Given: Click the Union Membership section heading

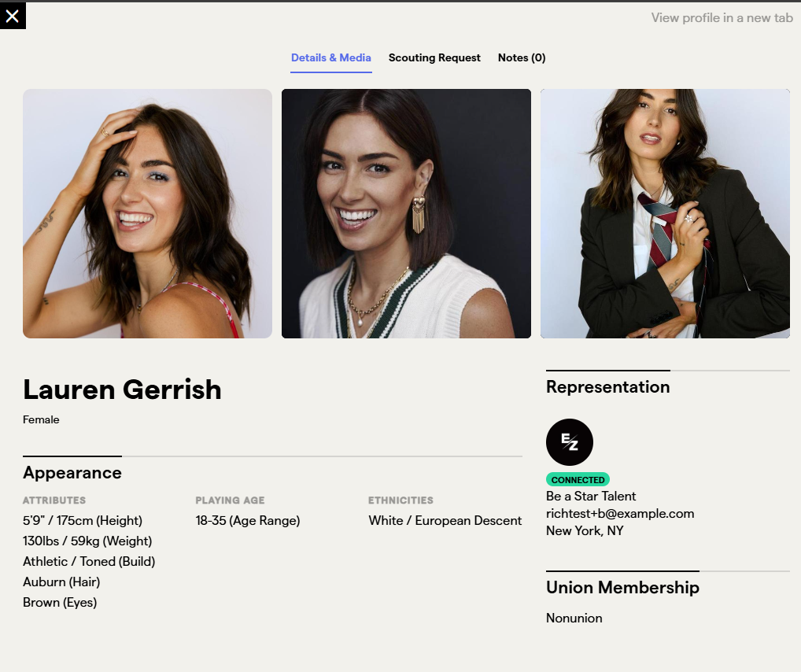Looking at the screenshot, I should [622, 588].
